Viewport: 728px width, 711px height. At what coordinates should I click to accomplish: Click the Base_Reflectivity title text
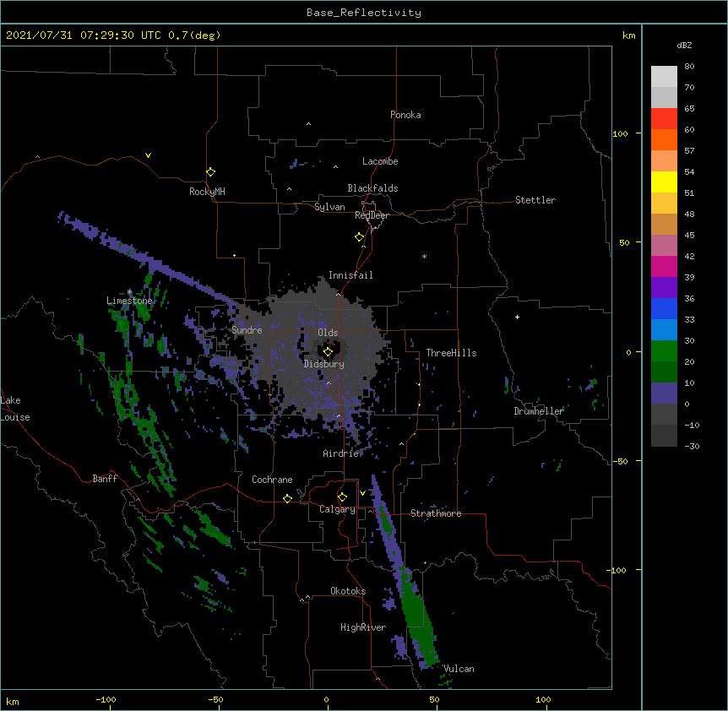(x=364, y=13)
